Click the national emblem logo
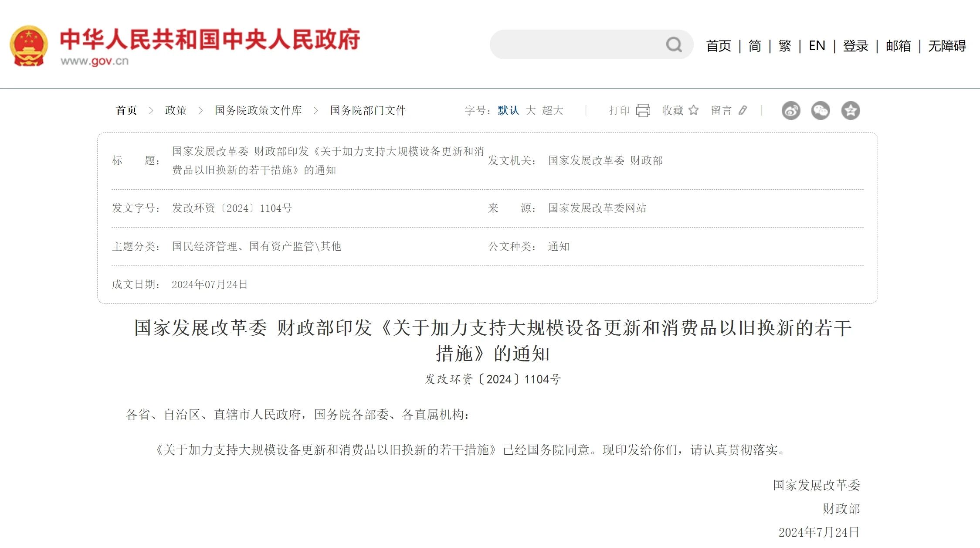The width and height of the screenshot is (980, 548). pos(29,46)
